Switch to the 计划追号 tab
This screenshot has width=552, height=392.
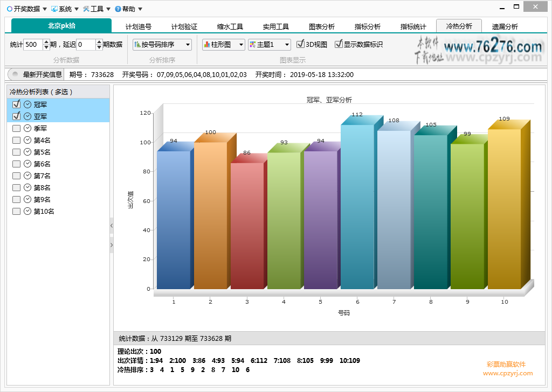pos(139,27)
